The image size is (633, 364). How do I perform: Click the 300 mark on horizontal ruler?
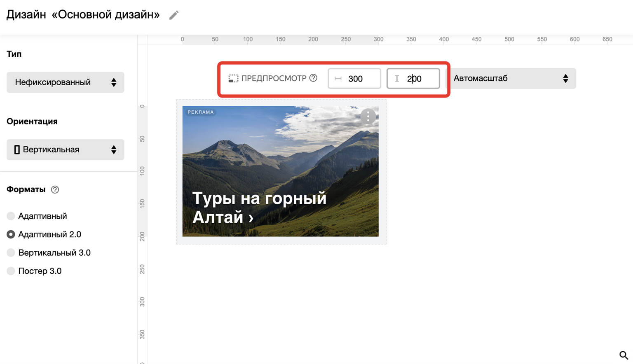(378, 40)
